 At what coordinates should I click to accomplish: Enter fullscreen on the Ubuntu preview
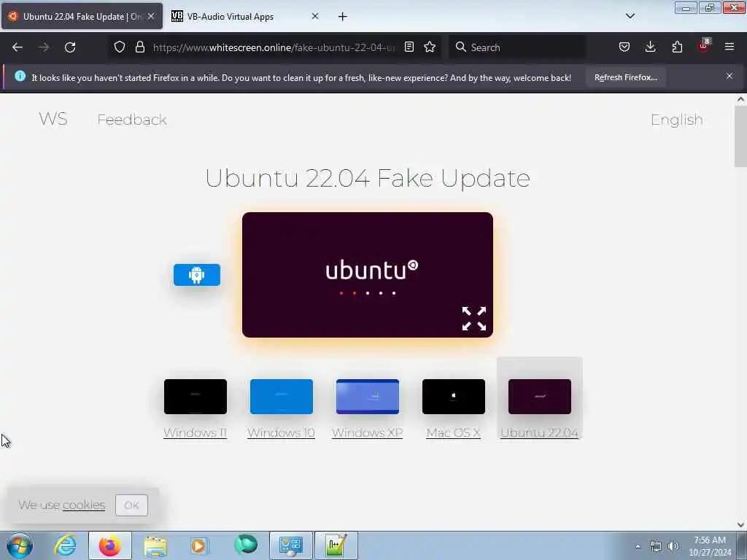tap(474, 319)
